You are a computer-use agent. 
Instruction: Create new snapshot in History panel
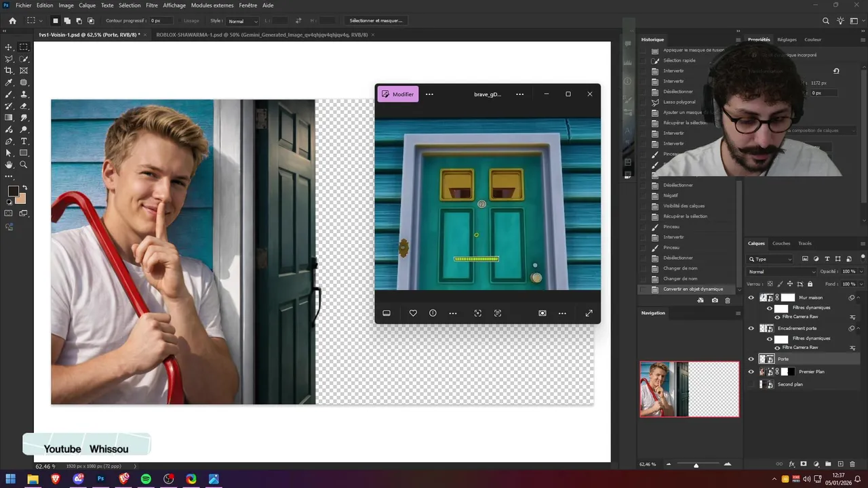tap(715, 300)
